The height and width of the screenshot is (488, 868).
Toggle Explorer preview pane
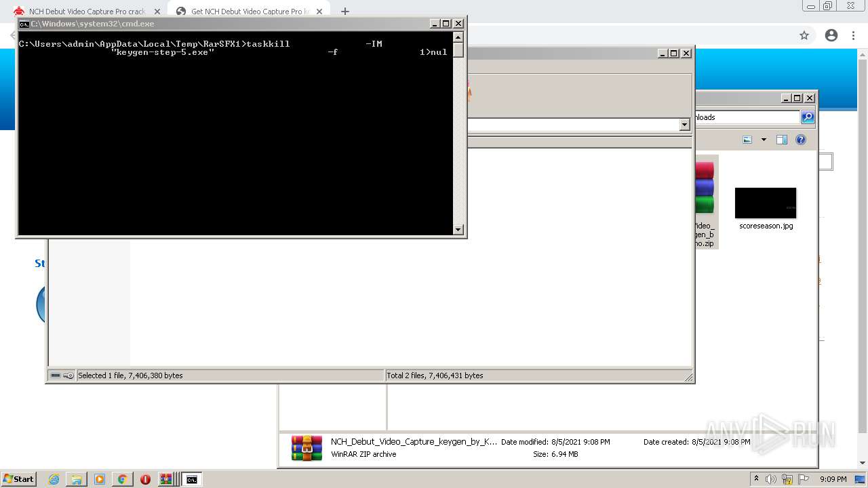coord(782,140)
